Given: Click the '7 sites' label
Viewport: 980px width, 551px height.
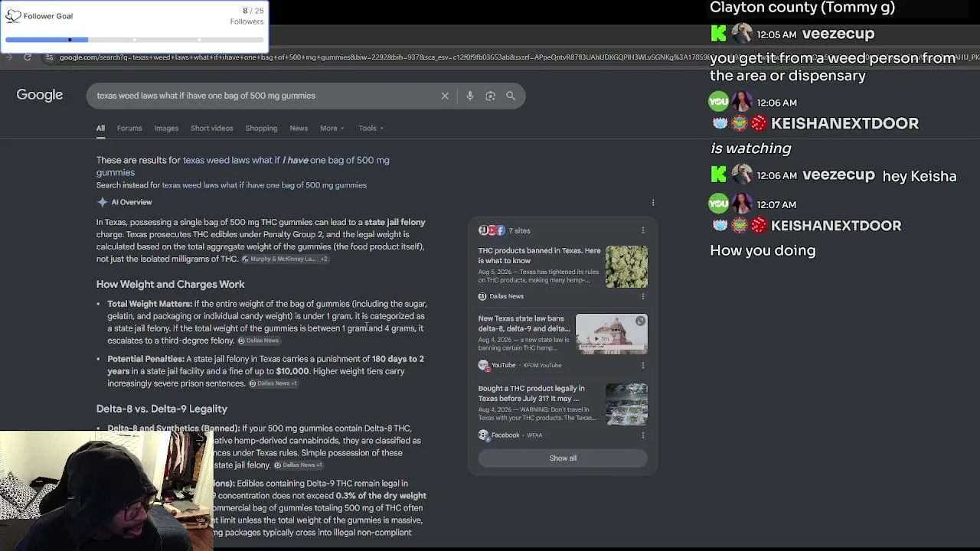Looking at the screenshot, I should [519, 230].
